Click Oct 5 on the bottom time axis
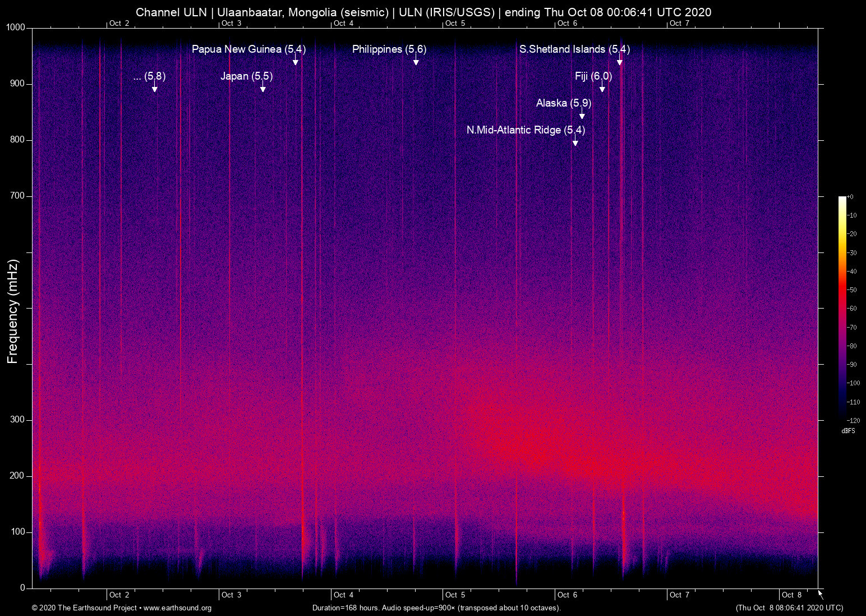866x616 pixels. coord(455,595)
